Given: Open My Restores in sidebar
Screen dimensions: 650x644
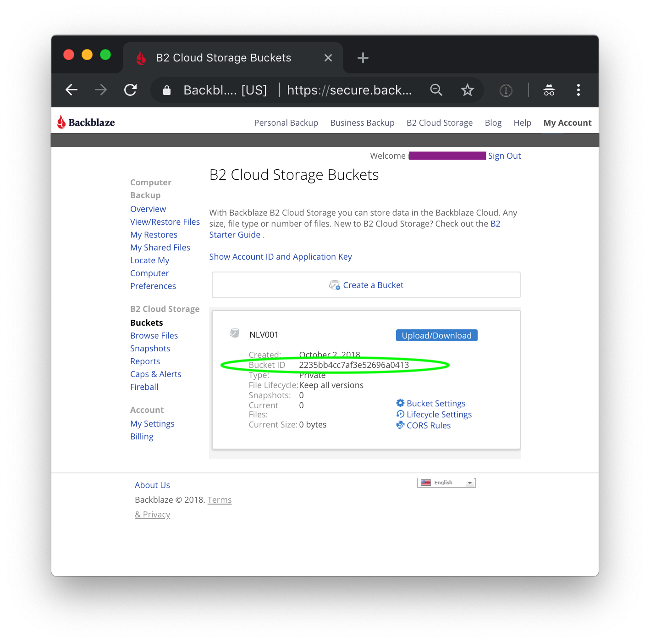Looking at the screenshot, I should coord(154,235).
